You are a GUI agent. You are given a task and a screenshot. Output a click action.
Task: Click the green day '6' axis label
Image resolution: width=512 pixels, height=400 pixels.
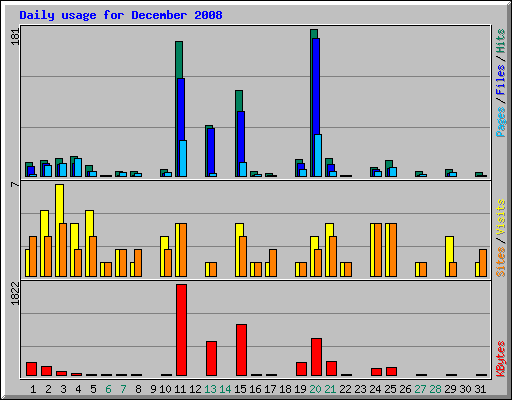tap(108, 389)
